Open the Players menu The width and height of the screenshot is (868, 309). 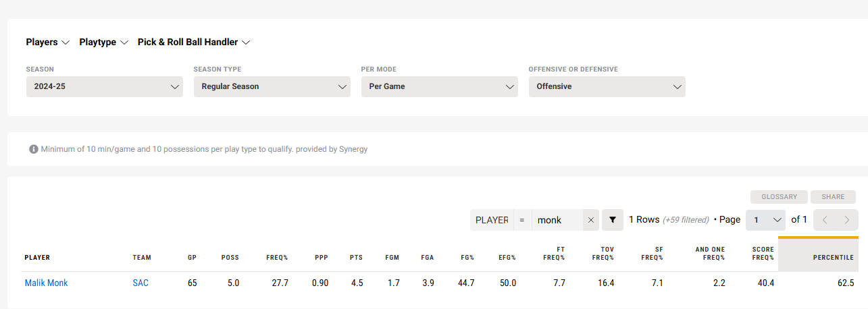[x=47, y=42]
